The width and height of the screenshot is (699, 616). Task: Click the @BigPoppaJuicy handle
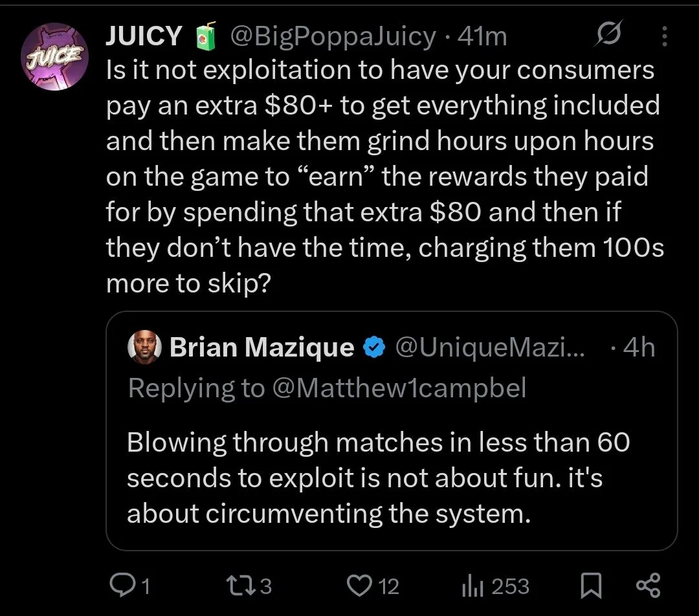[x=333, y=36]
